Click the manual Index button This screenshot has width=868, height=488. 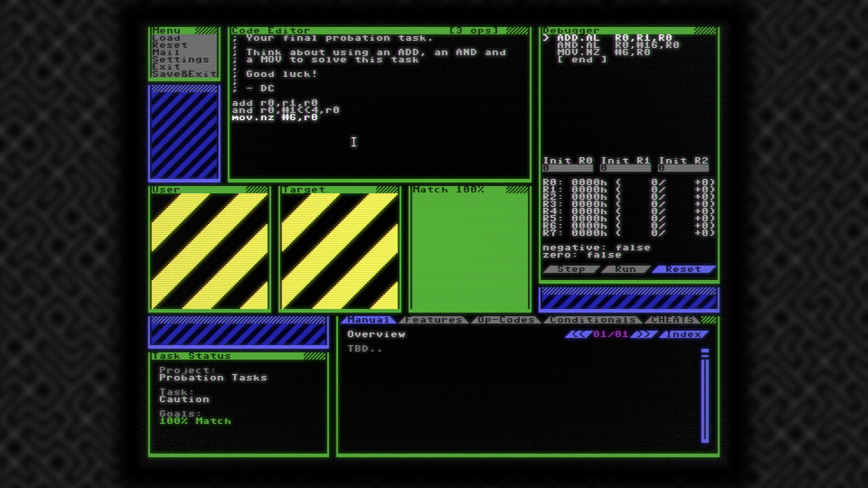click(x=683, y=334)
